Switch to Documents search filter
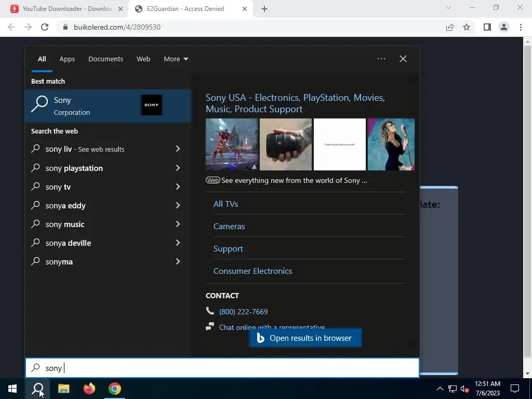 pyautogui.click(x=105, y=59)
